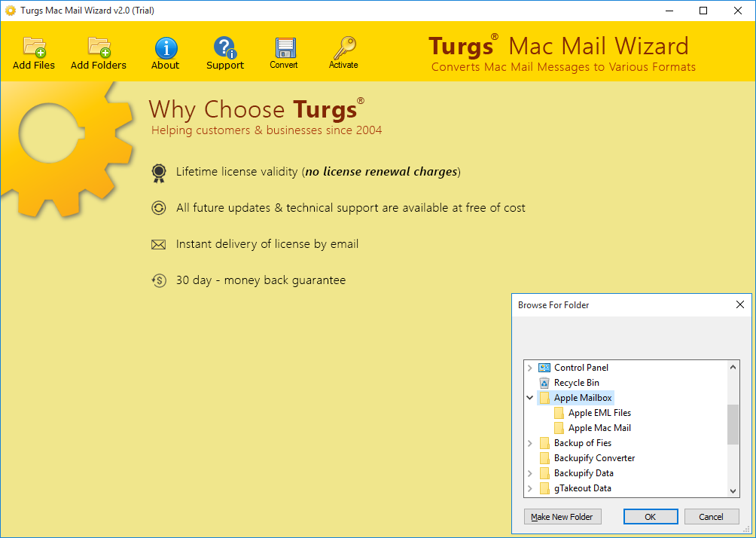
Task: Click the Convert floppy disk icon
Action: pyautogui.click(x=285, y=47)
